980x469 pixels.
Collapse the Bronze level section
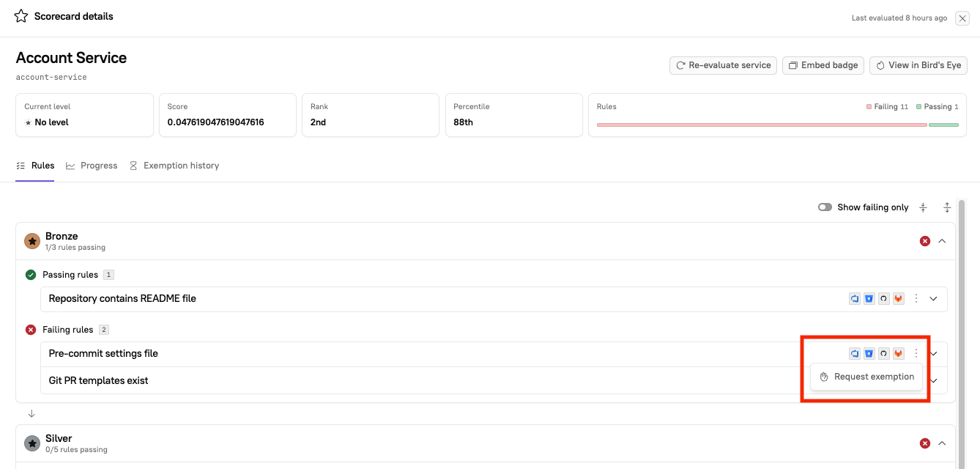[x=942, y=241]
